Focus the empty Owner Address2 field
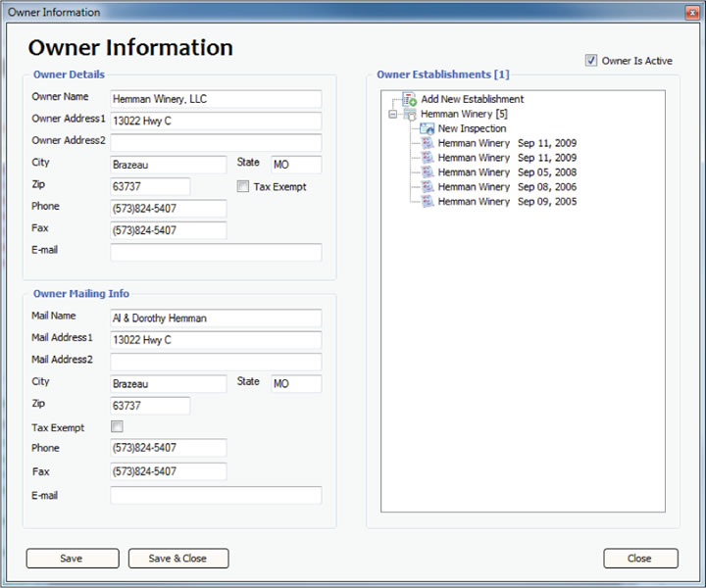The image size is (706, 588). [216, 143]
